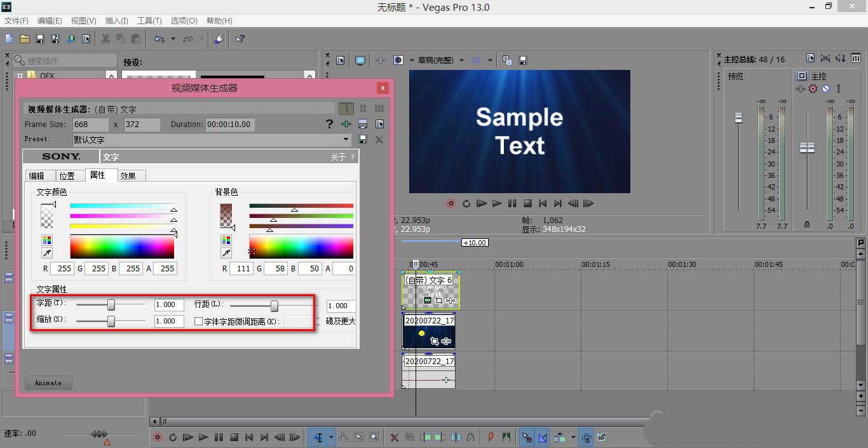Open the video preview effects dropdown arrow
Screen dimensions: 868x448
click(412, 60)
